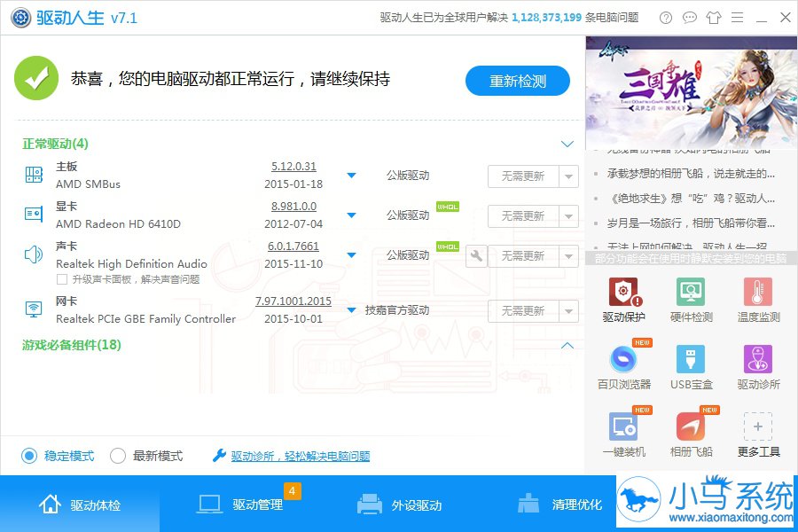Click the 重新检测 button
Screen dimensions: 798x532
[518, 81]
